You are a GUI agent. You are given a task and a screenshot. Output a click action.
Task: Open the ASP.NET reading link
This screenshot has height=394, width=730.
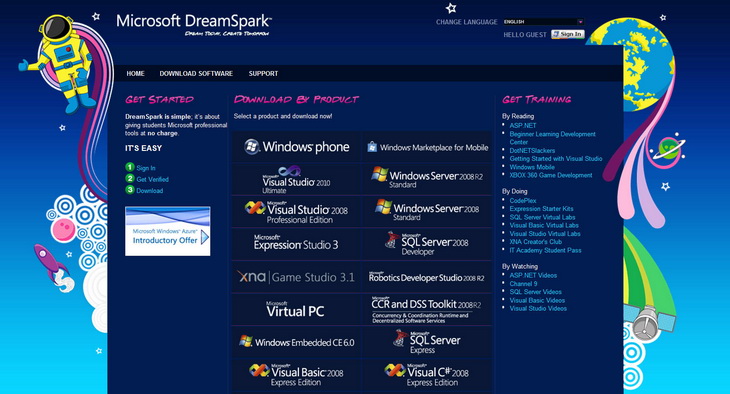point(523,125)
